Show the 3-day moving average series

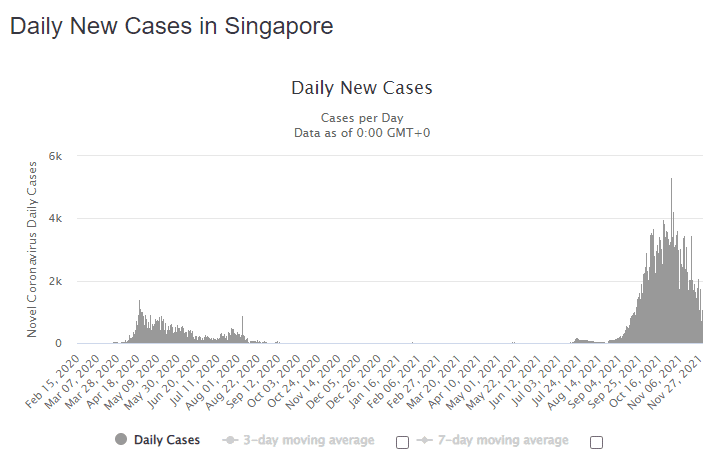pos(310,440)
